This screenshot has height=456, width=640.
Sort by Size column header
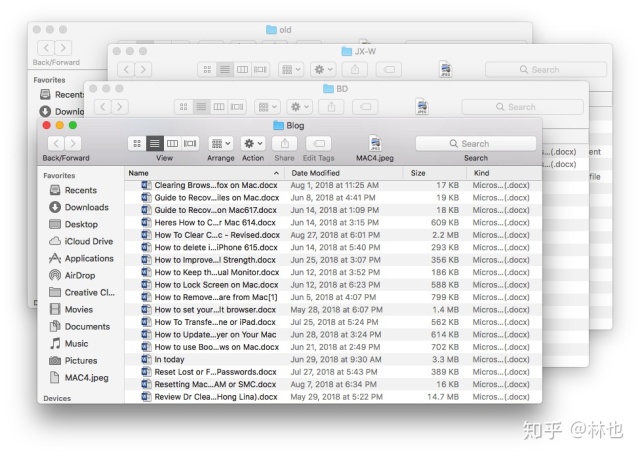point(435,173)
